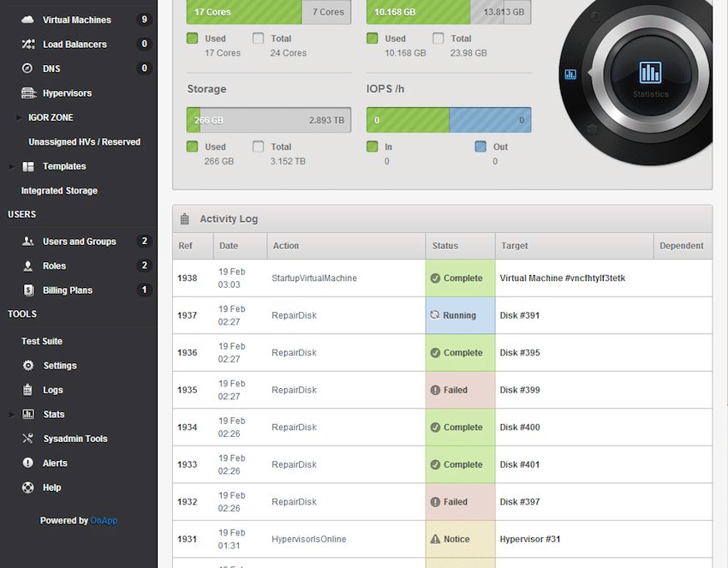Open Hypervisor #31 target link

(x=530, y=539)
